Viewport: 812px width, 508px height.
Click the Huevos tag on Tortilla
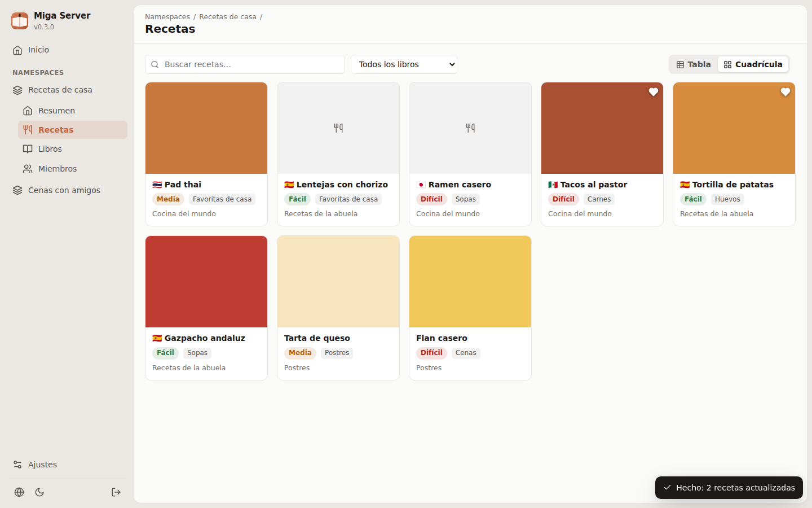pyautogui.click(x=727, y=199)
